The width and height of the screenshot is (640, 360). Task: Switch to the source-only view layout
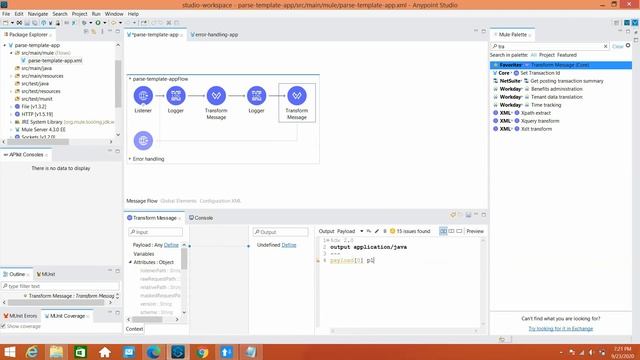click(x=459, y=231)
